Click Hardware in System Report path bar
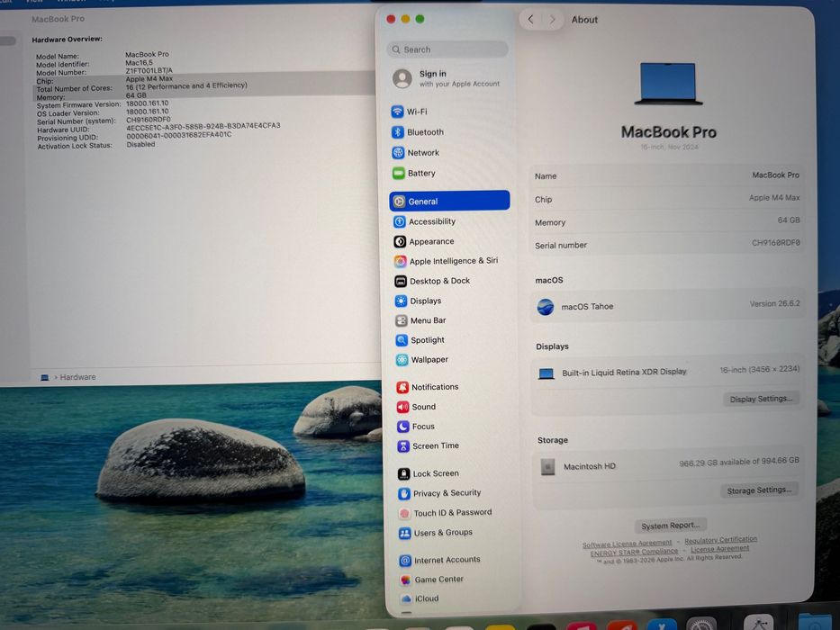 pos(77,377)
